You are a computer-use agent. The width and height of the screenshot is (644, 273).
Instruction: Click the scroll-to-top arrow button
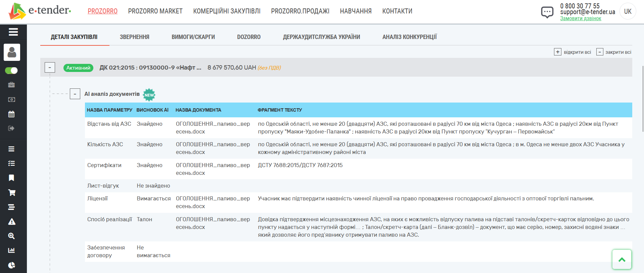coord(622,260)
